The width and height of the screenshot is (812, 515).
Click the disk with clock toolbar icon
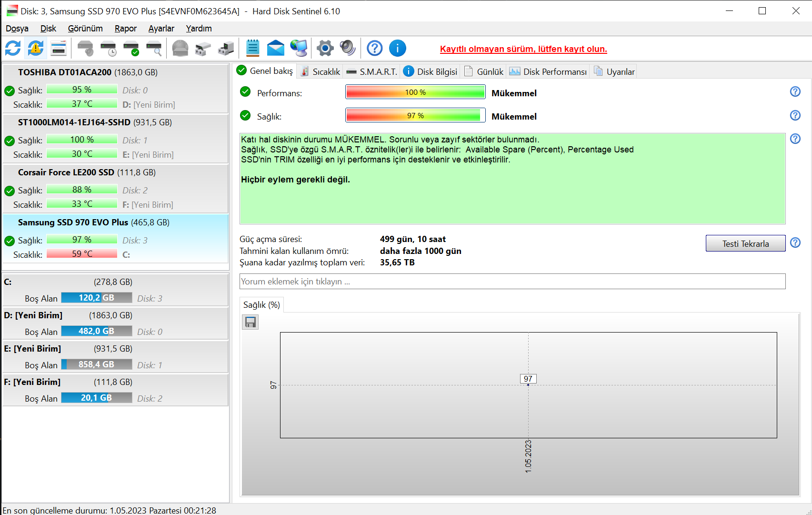click(x=108, y=48)
